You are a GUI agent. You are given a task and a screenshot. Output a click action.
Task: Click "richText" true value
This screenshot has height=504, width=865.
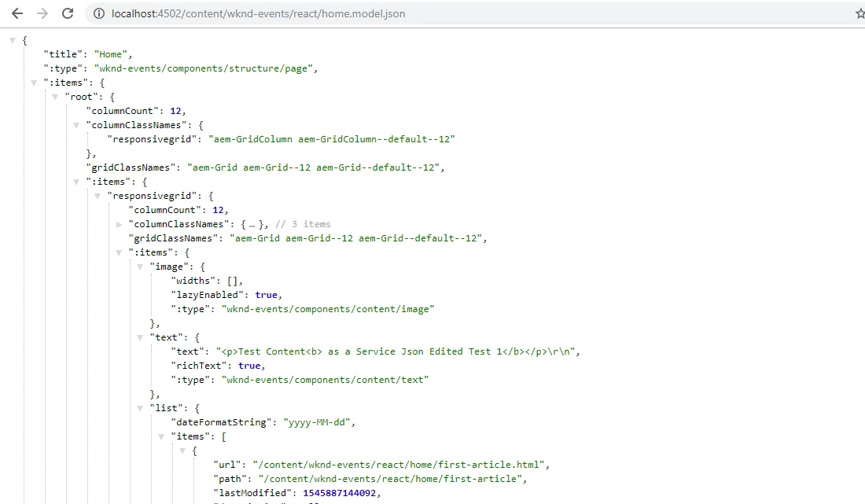tap(249, 366)
